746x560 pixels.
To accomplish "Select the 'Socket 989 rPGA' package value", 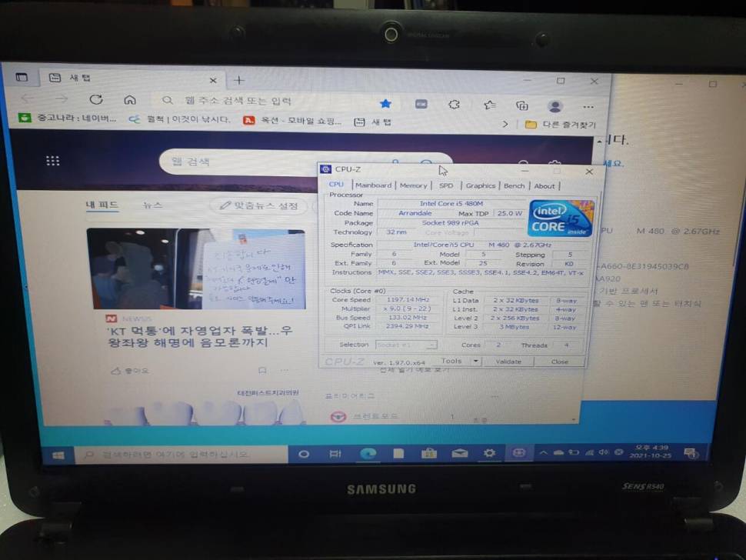I will tap(450, 222).
